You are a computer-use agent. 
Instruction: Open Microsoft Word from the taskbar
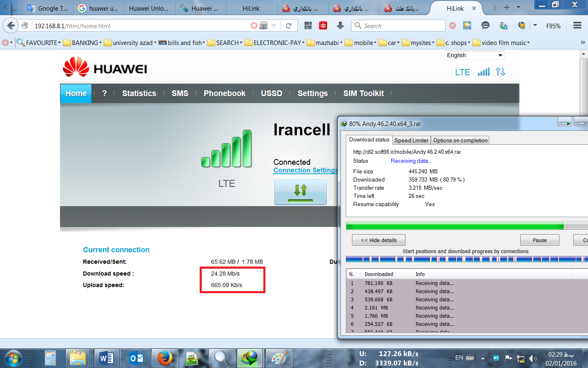click(x=107, y=359)
